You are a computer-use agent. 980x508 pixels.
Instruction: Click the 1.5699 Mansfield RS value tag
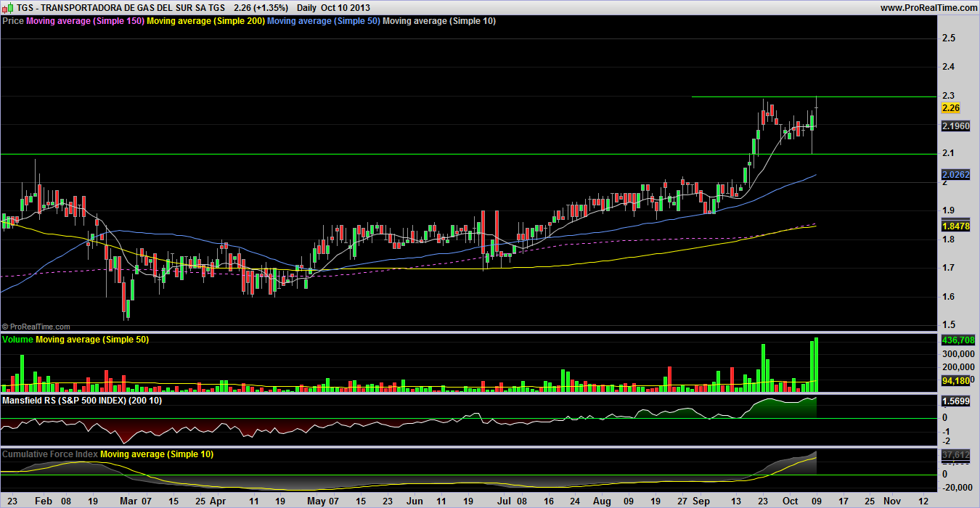coord(955,401)
